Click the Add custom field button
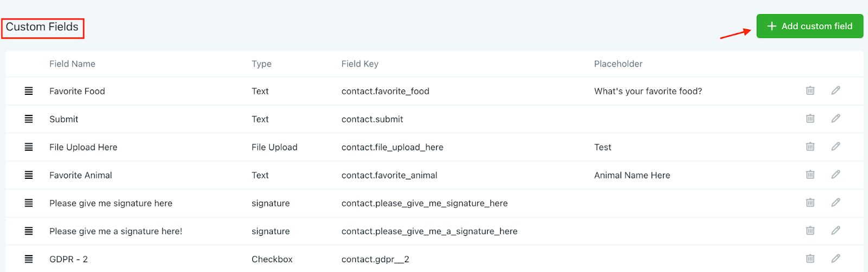Image resolution: width=868 pixels, height=272 pixels. click(x=809, y=26)
